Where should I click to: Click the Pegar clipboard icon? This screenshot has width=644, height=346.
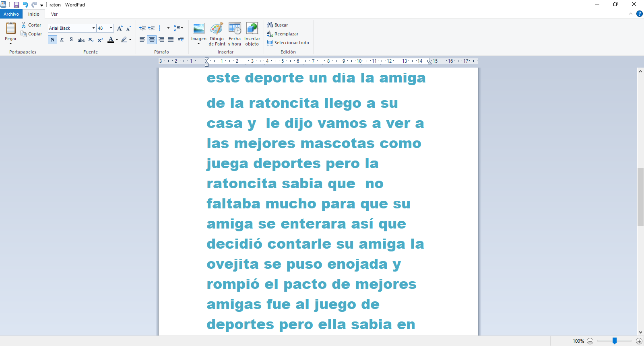11,28
